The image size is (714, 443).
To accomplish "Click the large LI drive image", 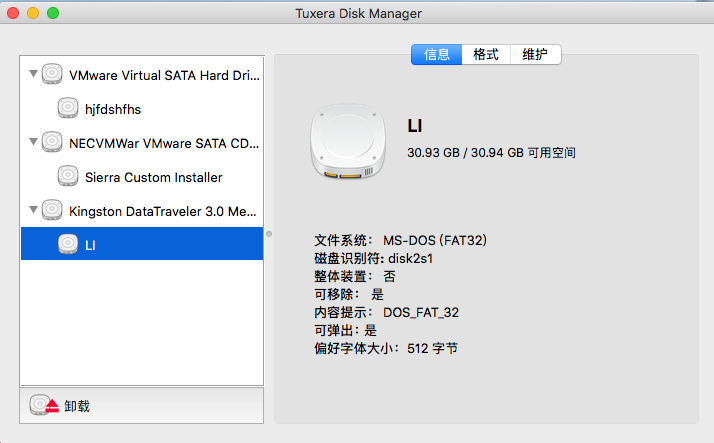I will [348, 142].
